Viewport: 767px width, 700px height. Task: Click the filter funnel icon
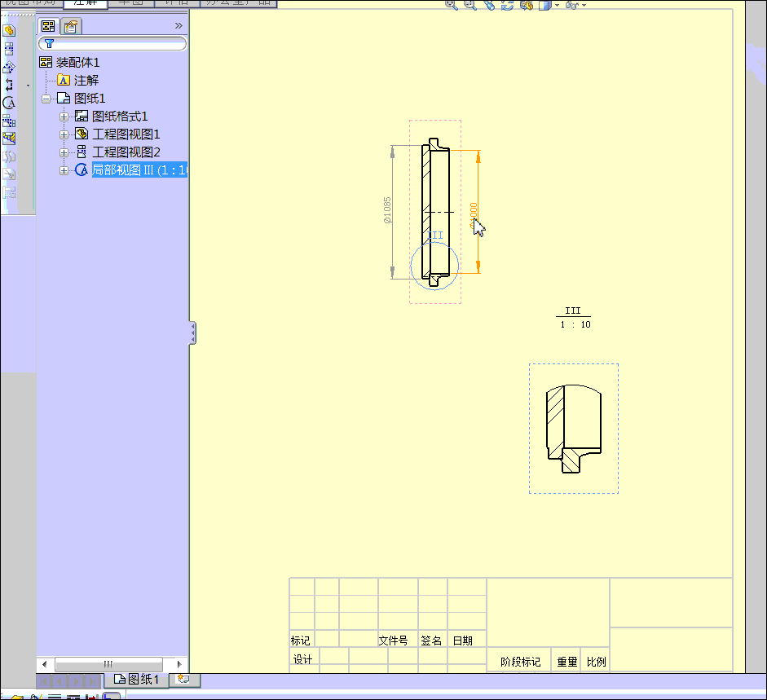tap(49, 43)
